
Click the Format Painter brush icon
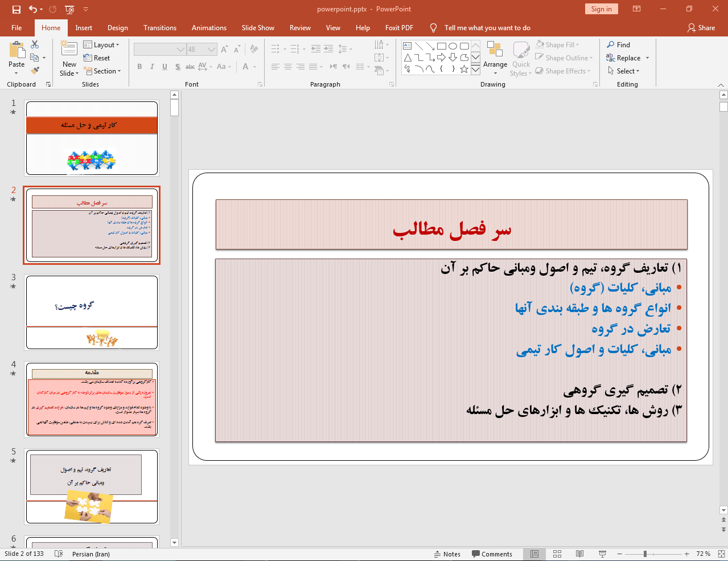click(x=35, y=71)
